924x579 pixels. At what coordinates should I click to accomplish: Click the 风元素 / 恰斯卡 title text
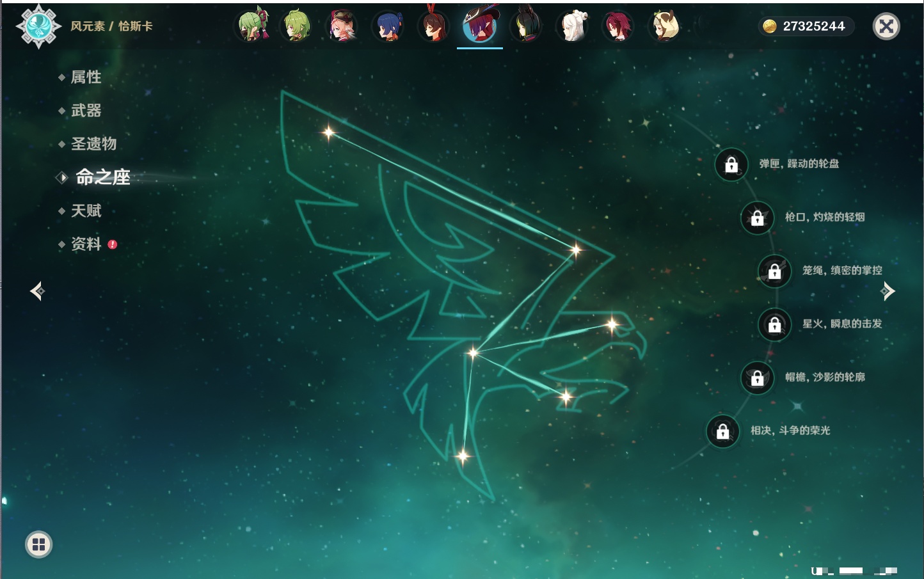(x=111, y=26)
